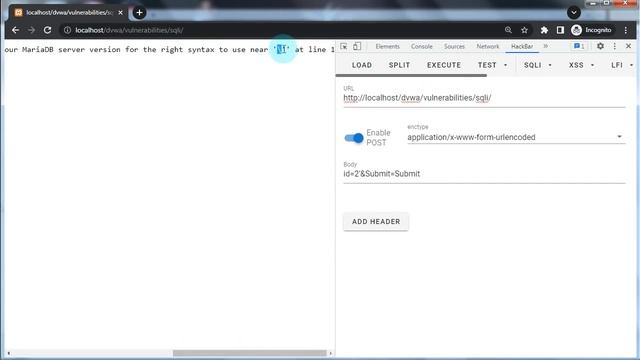Switch to the Network tab
The height and width of the screenshot is (360, 640).
[x=488, y=47]
